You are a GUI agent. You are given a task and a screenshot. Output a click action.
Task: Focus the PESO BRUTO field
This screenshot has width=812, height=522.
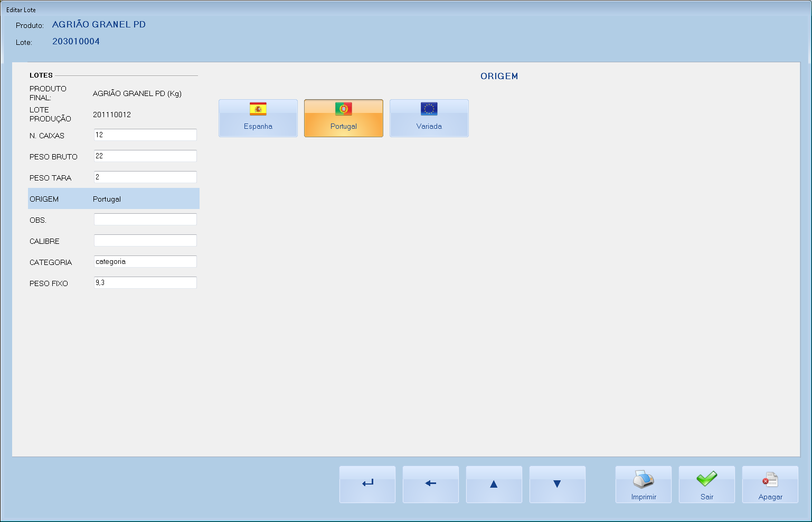click(145, 156)
